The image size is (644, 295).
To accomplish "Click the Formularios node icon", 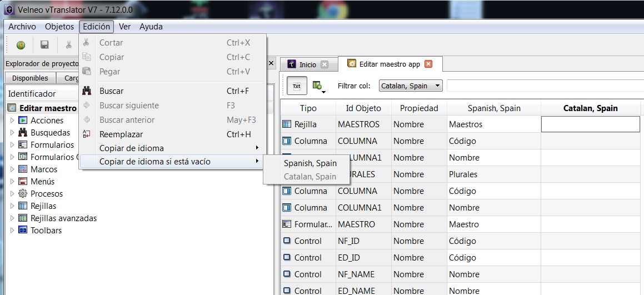I will (x=23, y=144).
